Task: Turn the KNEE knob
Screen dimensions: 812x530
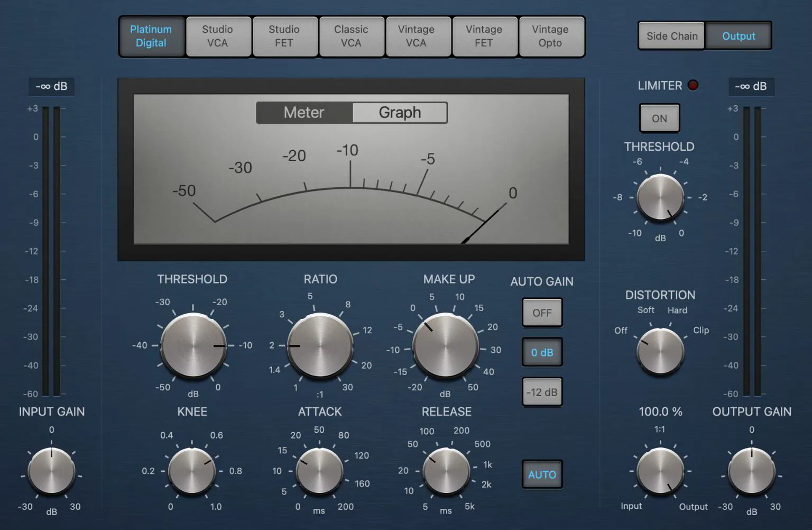Action: [x=192, y=471]
